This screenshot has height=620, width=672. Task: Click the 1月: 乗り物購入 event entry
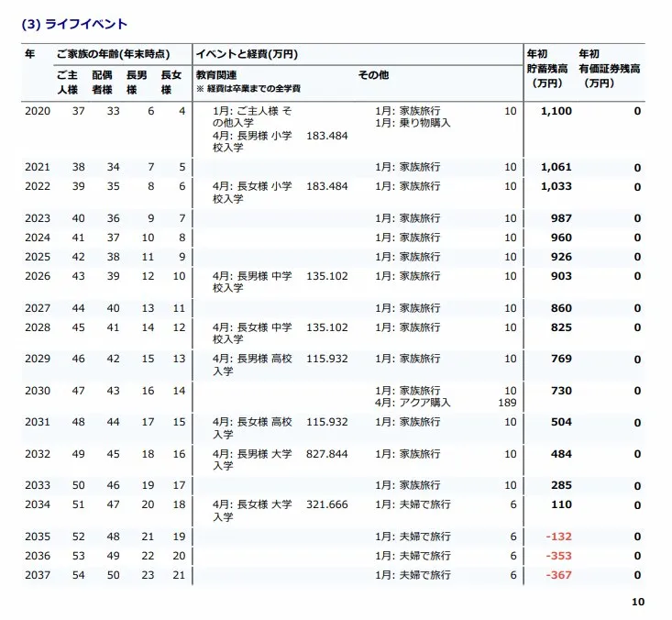(413, 123)
